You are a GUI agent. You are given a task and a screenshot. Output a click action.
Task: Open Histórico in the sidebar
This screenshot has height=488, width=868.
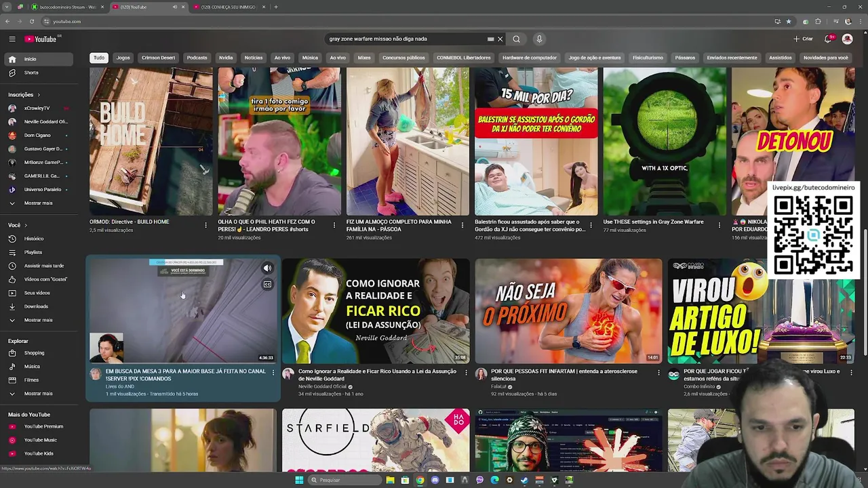point(38,239)
